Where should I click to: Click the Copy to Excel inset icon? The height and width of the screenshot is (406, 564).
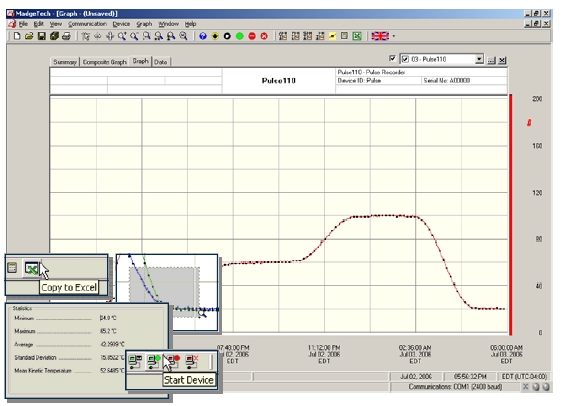(31, 268)
